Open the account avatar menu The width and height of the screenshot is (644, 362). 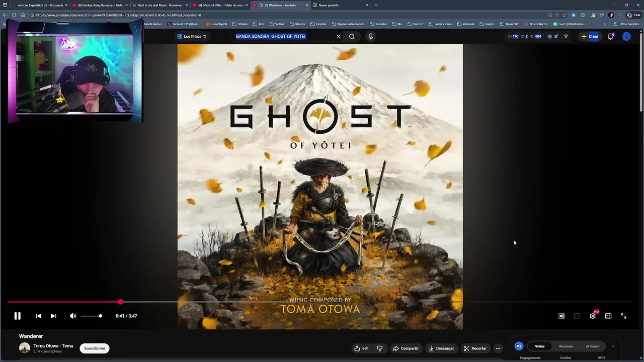pyautogui.click(x=626, y=36)
